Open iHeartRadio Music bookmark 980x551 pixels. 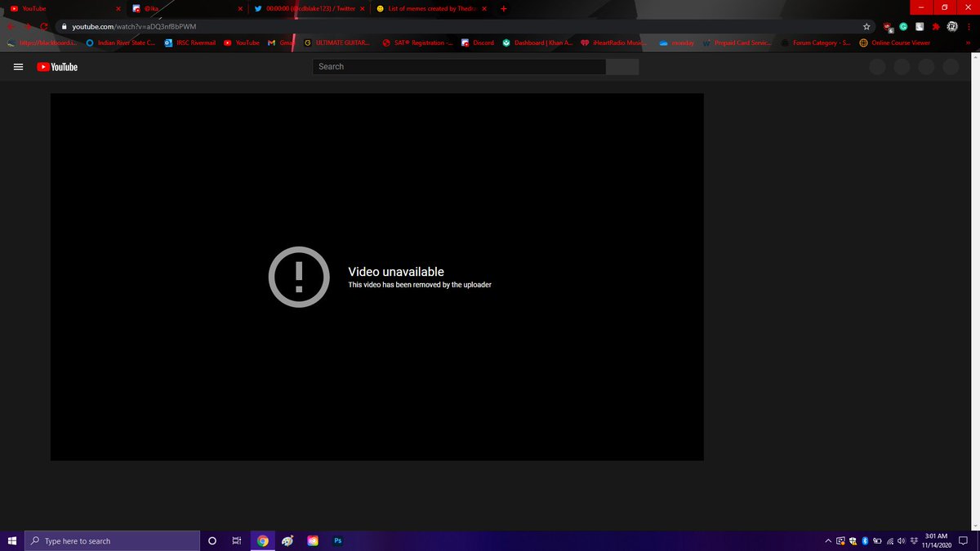(x=614, y=42)
